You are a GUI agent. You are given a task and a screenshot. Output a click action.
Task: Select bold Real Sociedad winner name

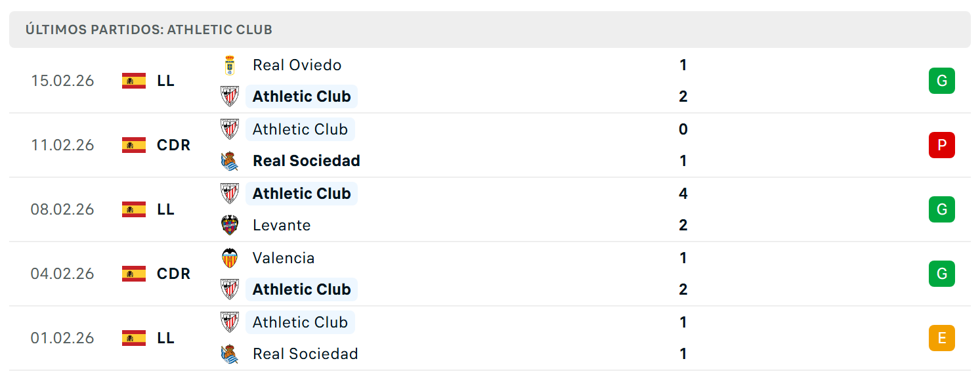tap(307, 161)
